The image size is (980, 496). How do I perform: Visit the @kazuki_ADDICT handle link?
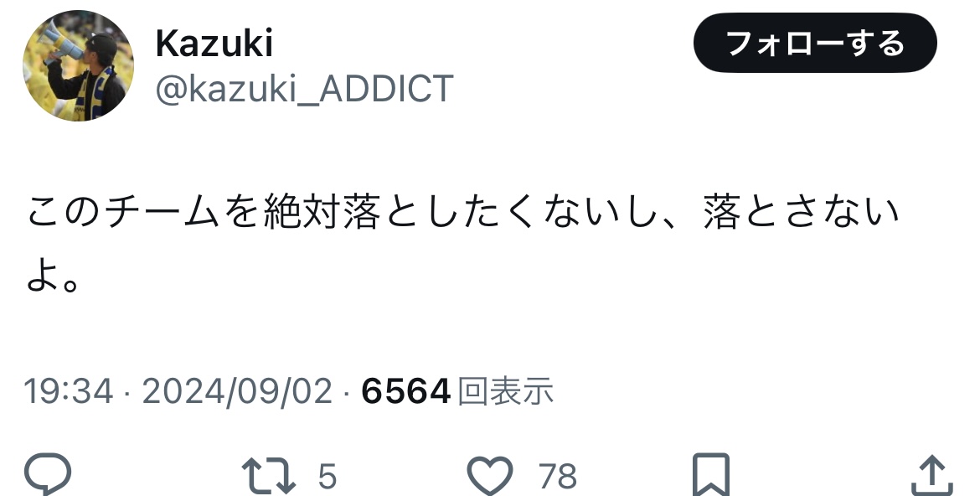pyautogui.click(x=304, y=89)
